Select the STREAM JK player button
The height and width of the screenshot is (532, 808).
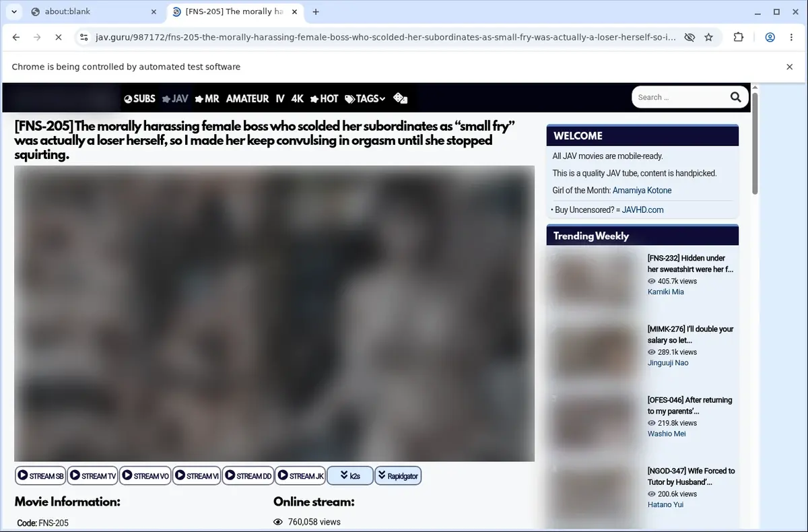[300, 475]
